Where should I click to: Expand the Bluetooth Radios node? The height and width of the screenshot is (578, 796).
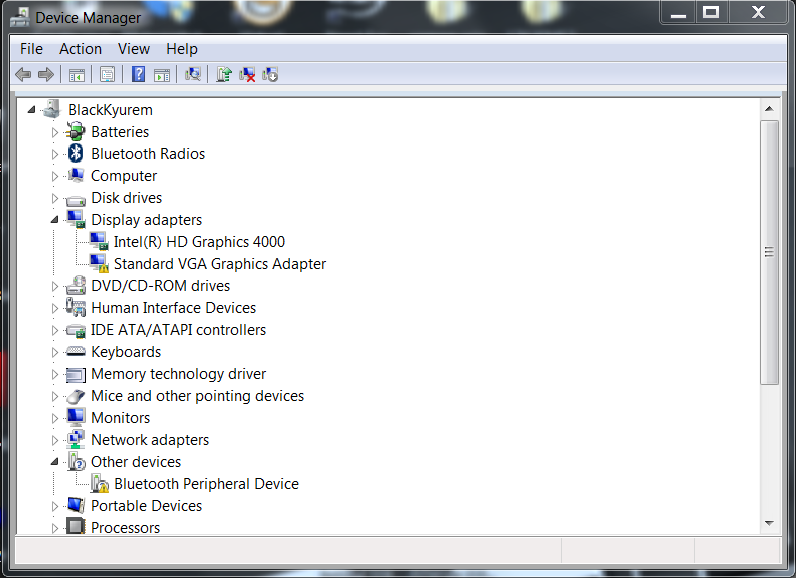(55, 154)
